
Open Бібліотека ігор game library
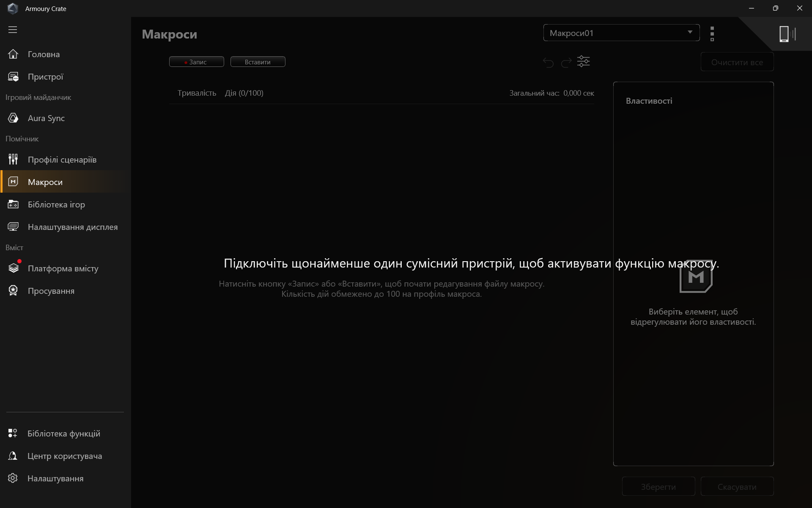pos(56,204)
